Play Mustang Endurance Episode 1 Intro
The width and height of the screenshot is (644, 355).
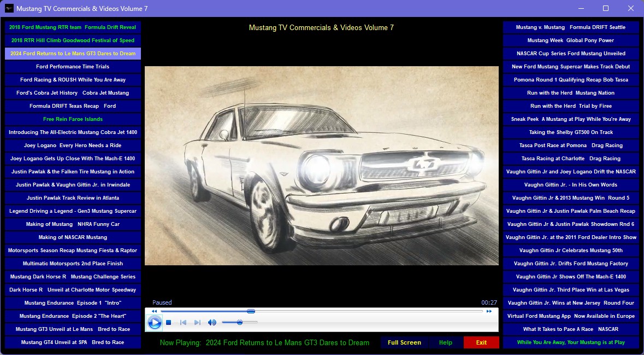[x=73, y=303]
